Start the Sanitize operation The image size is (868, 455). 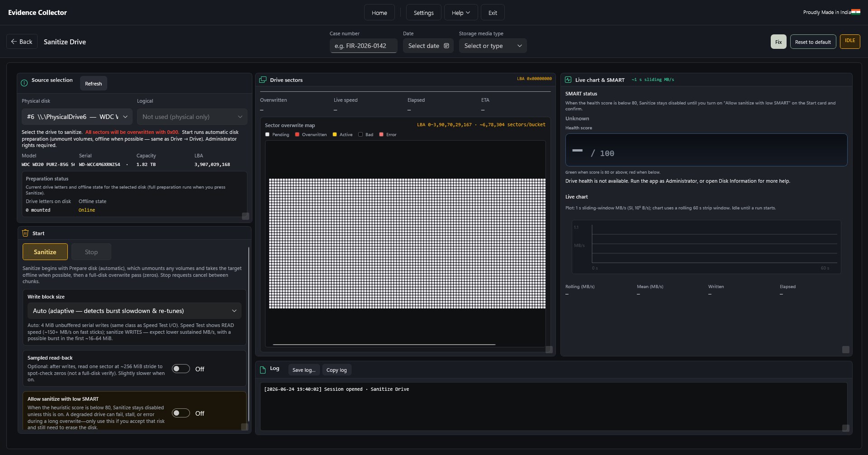(45, 252)
